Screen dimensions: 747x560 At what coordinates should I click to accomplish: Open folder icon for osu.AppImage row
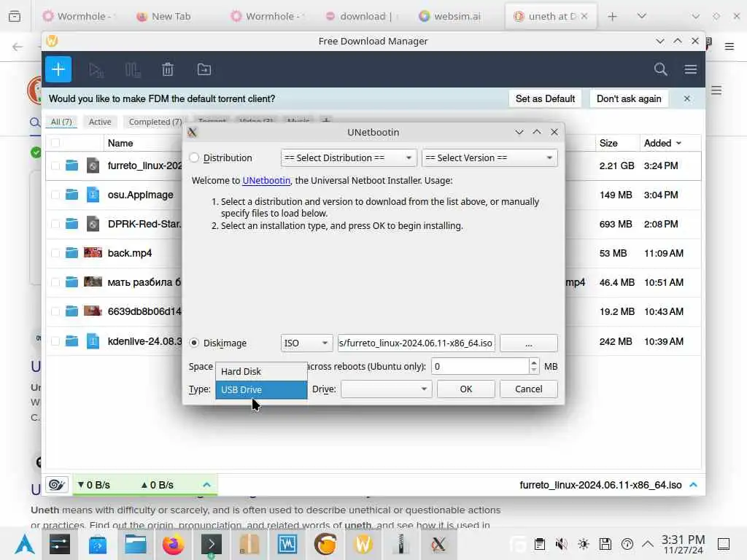click(x=72, y=195)
